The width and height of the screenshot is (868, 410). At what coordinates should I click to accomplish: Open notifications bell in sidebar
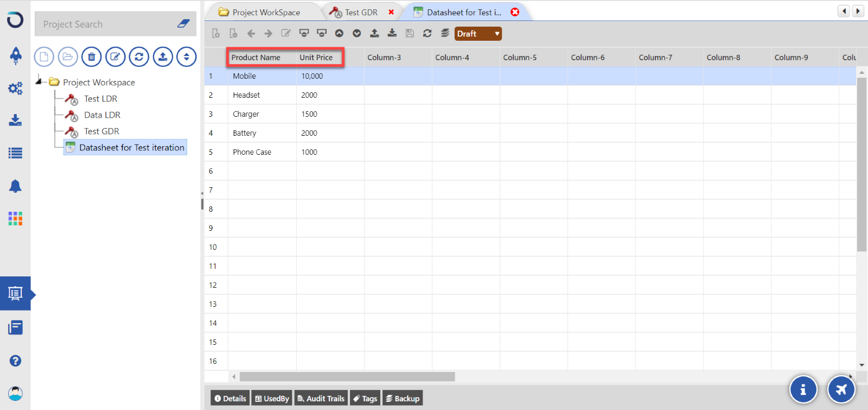[x=15, y=186]
